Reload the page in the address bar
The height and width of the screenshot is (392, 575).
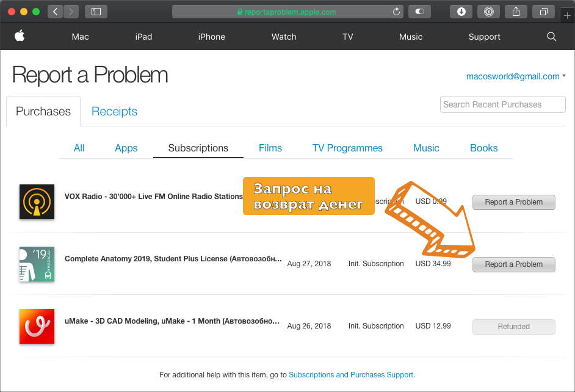396,12
